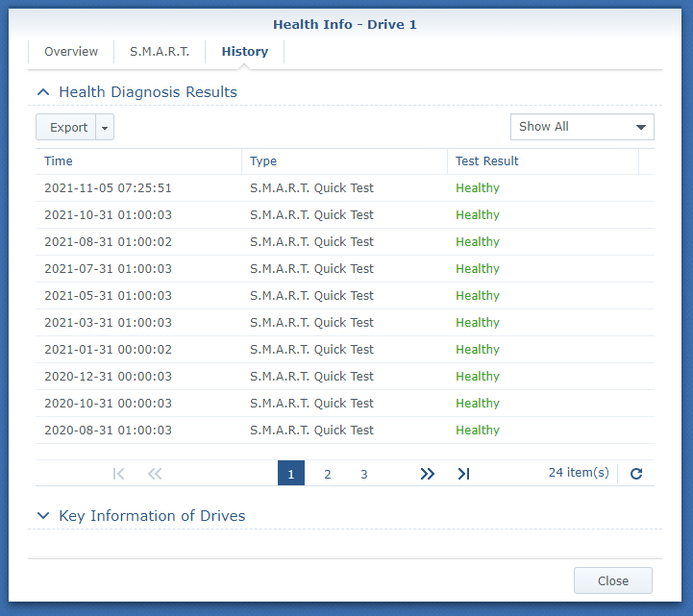Expand Key Information of Drives section

[43, 516]
